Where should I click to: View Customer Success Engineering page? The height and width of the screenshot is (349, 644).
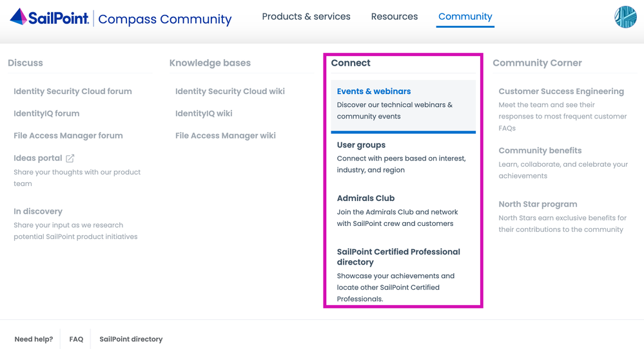(x=561, y=91)
